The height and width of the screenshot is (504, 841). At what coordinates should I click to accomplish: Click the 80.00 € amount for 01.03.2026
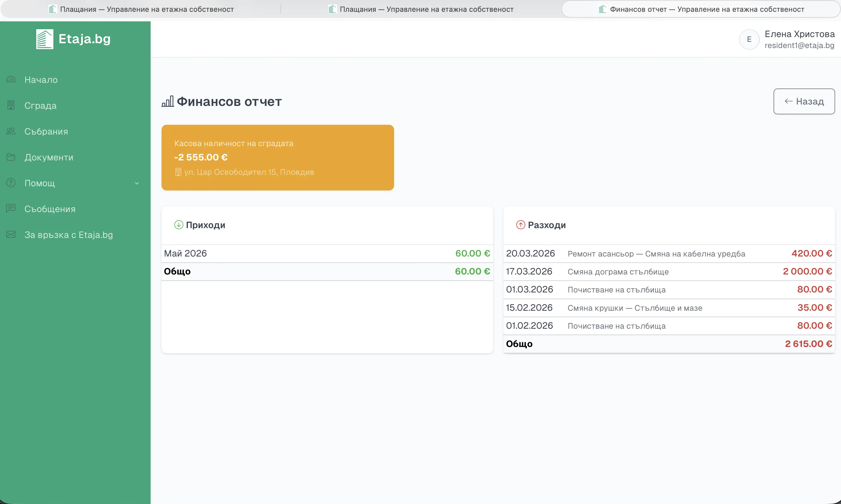click(815, 289)
